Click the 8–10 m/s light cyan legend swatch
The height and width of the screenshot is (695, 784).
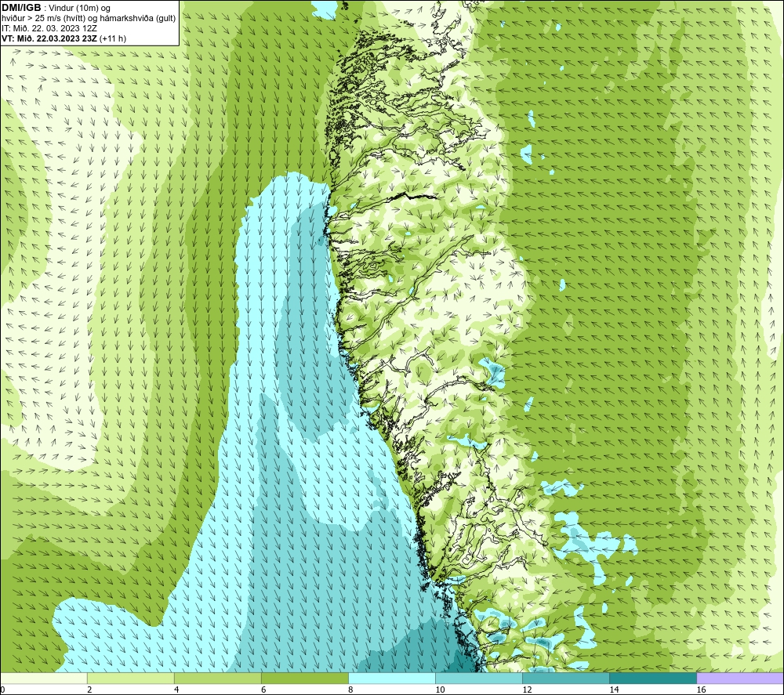[x=391, y=679]
